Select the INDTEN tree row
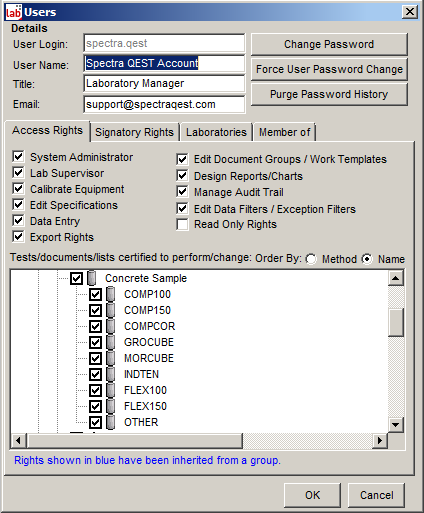The width and height of the screenshot is (424, 513). 141,374
